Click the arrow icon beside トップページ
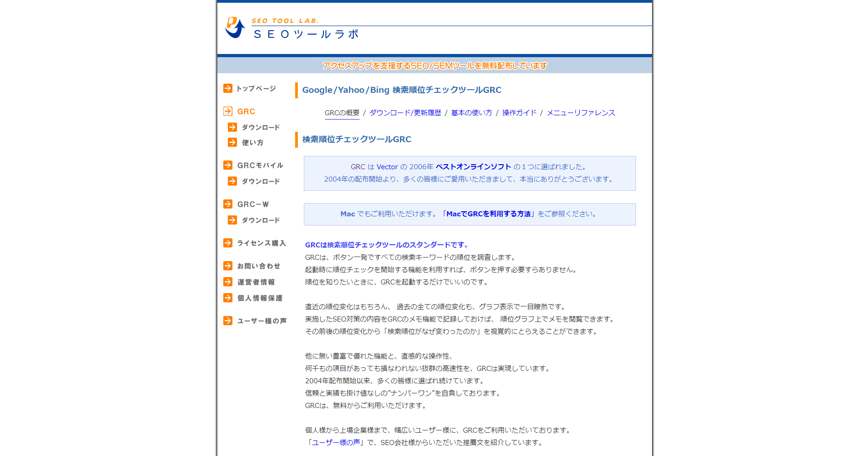The height and width of the screenshot is (456, 868). tap(228, 88)
